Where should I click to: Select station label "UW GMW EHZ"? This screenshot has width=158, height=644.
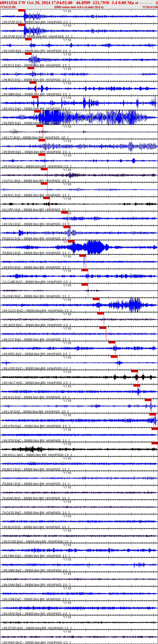(x=12, y=571)
